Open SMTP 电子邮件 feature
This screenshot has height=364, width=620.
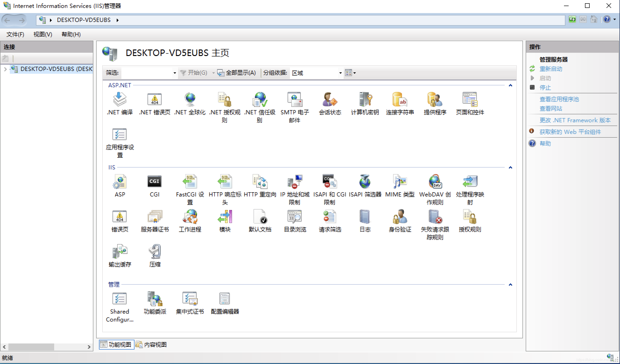(295, 99)
